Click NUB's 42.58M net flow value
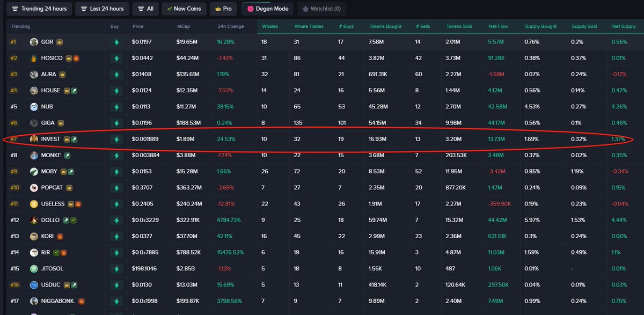The image size is (644, 315). tap(497, 107)
